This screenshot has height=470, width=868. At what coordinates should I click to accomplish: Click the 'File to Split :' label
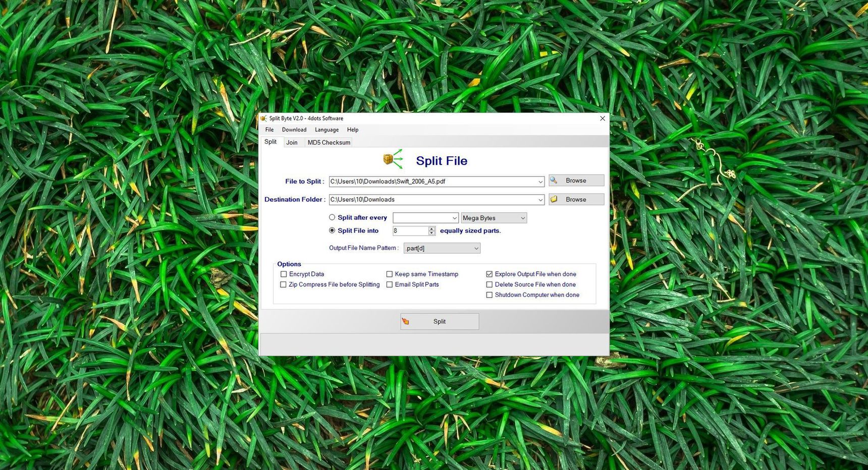305,181
